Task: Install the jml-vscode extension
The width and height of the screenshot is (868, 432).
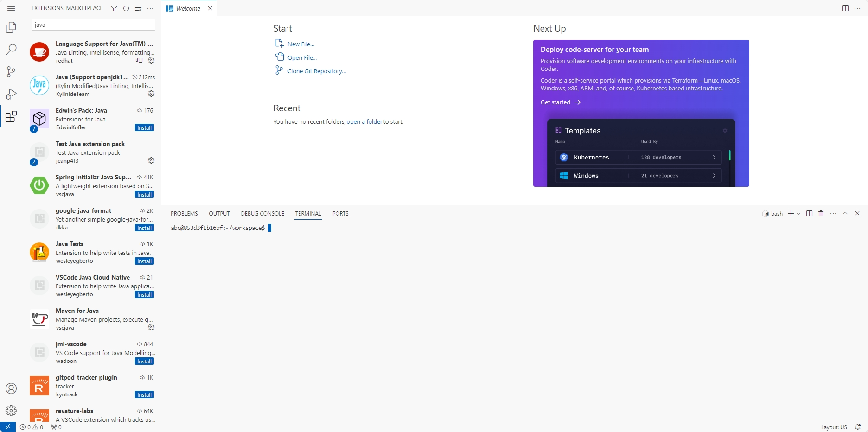Action: [x=145, y=361]
